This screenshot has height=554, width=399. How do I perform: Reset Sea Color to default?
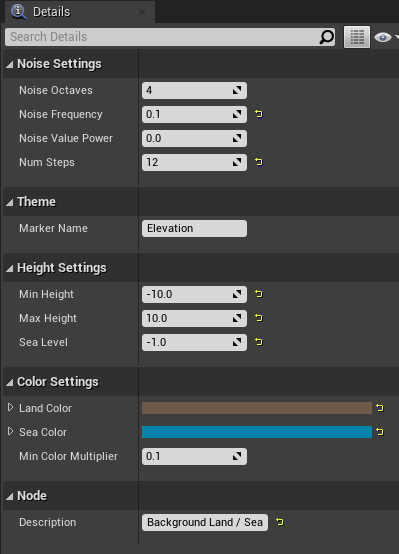coord(380,432)
